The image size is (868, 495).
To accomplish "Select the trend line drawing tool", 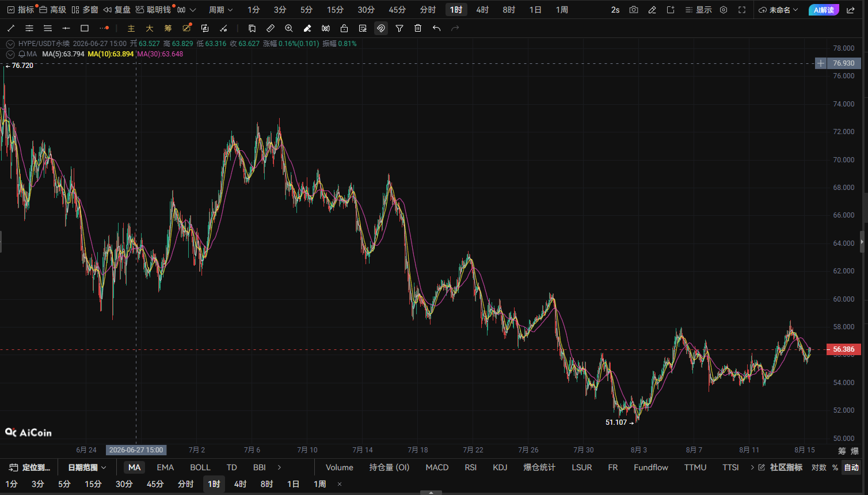I will point(11,28).
